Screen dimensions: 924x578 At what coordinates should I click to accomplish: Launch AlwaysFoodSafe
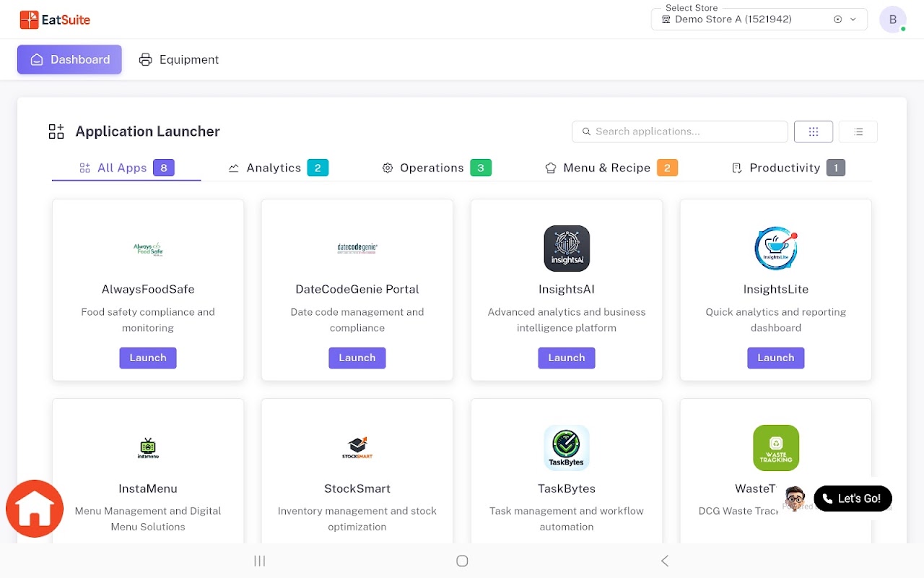point(148,358)
